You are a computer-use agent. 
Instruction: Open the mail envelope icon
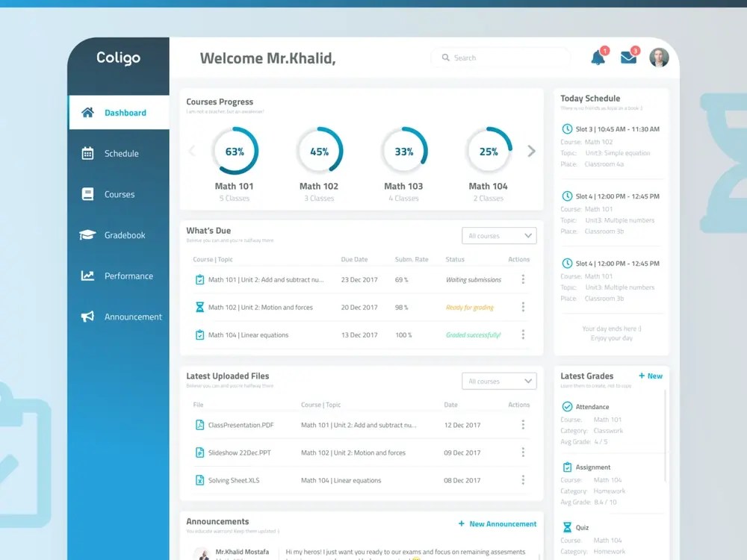coord(628,58)
